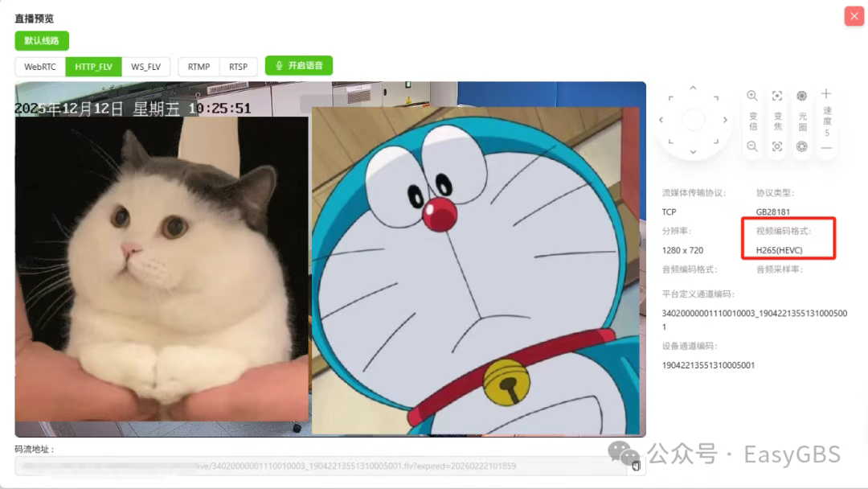Zoom in with the 变倍 plus magnifier
Image resolution: width=868 pixels, height=489 pixels.
coord(752,96)
